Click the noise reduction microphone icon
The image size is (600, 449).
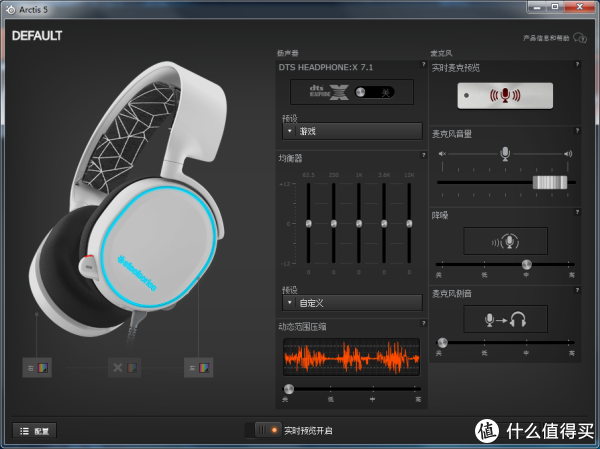(505, 241)
